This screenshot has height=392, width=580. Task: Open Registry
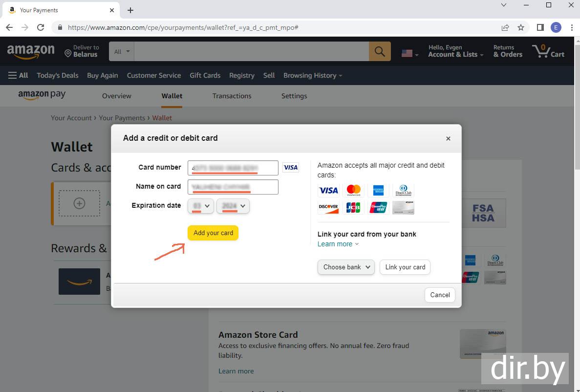click(242, 75)
